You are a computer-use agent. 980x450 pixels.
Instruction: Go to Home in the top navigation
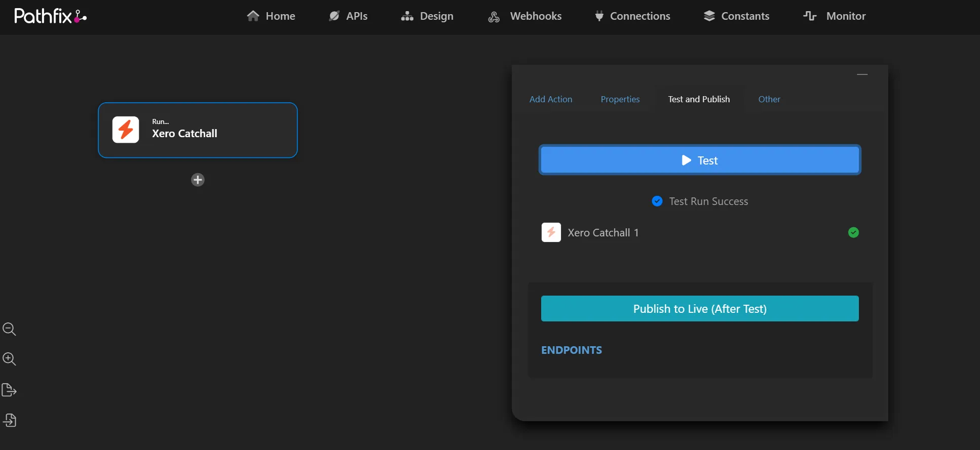coord(271,16)
